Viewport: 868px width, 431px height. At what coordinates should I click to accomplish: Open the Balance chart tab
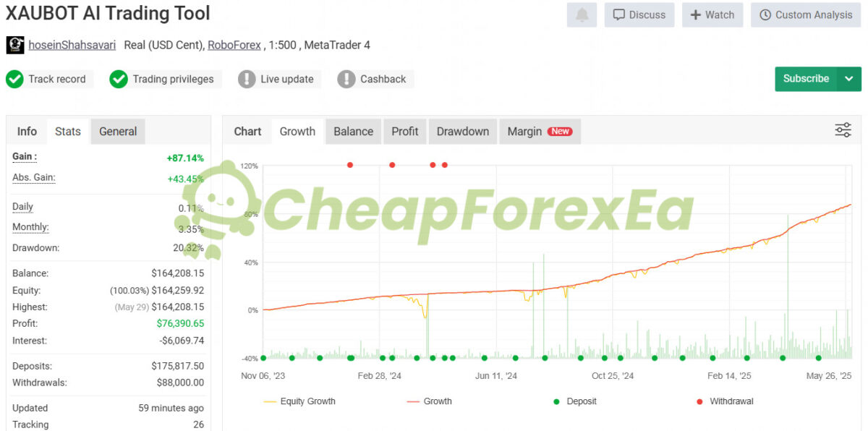click(353, 132)
